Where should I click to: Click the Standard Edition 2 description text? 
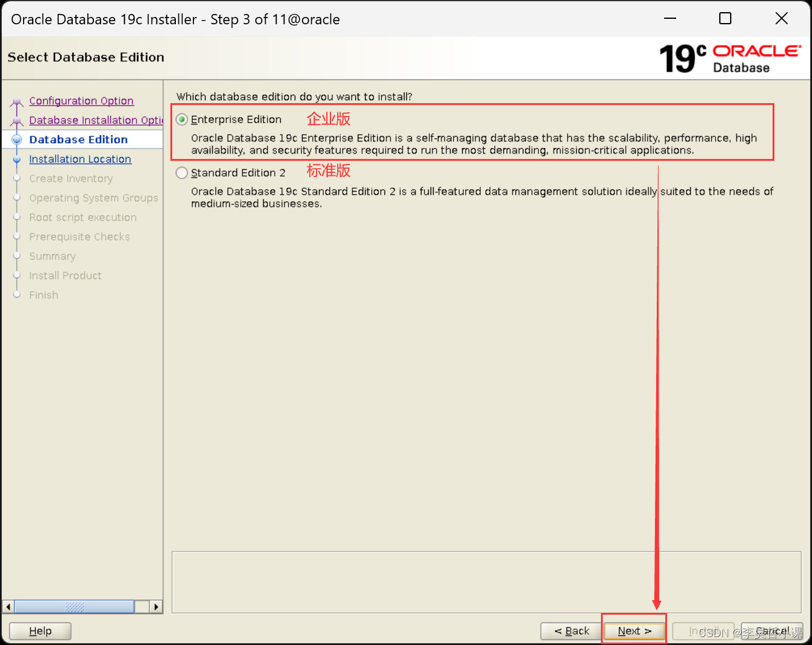click(x=482, y=197)
